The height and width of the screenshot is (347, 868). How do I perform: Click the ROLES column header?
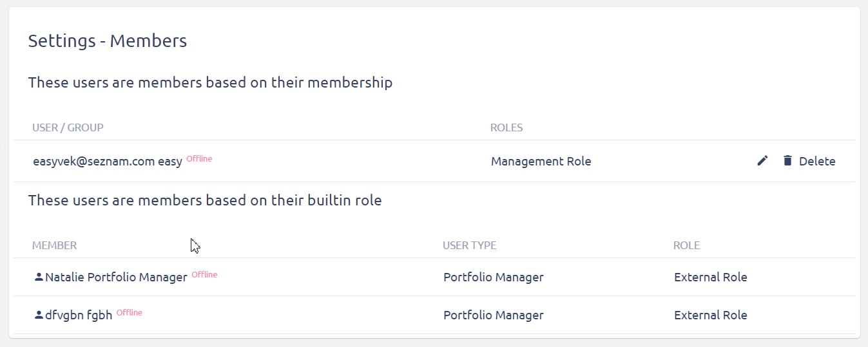[506, 127]
